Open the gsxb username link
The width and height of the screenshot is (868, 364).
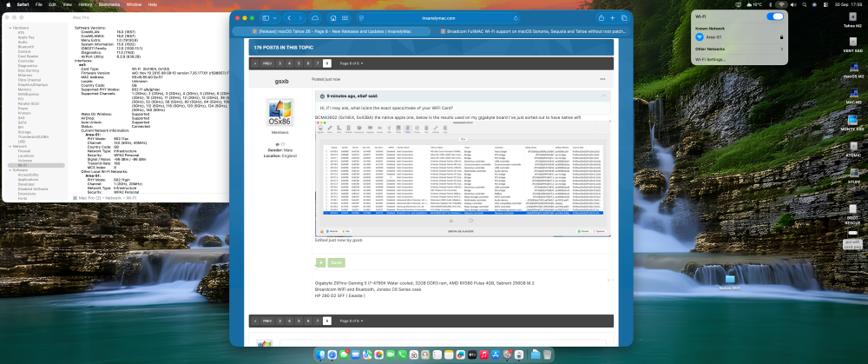281,82
